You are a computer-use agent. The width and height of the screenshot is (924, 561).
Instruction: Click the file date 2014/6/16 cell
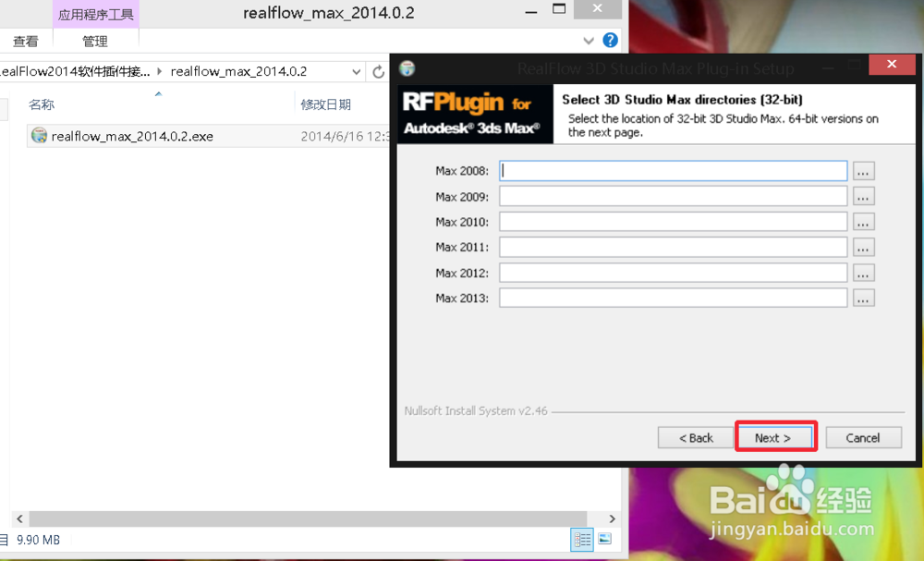point(344,136)
